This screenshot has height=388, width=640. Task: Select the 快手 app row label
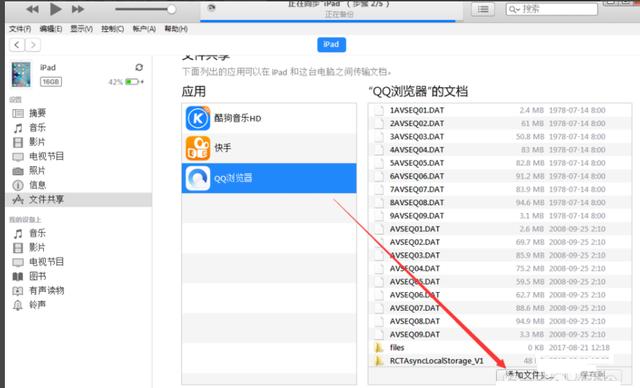point(223,148)
